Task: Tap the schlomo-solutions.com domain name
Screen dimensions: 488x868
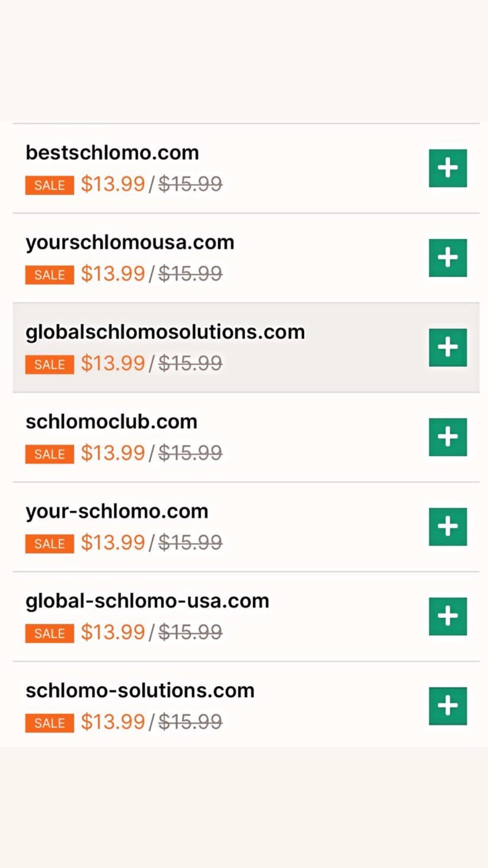Action: pyautogui.click(x=140, y=690)
